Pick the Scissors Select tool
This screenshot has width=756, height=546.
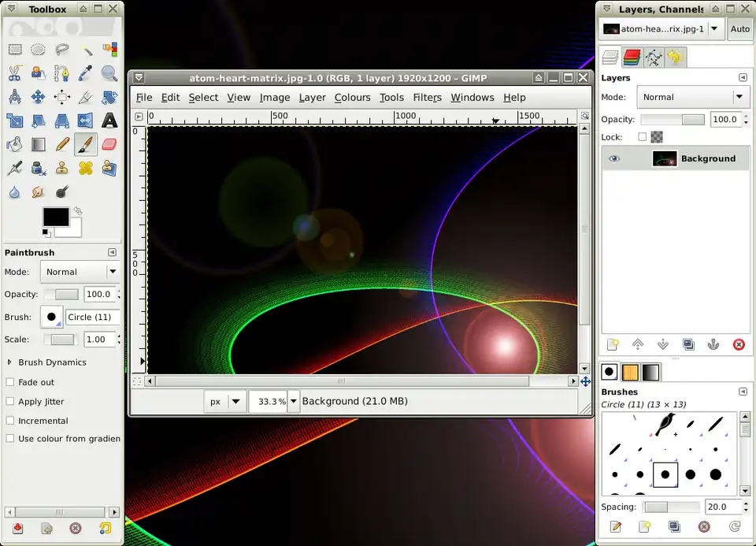pyautogui.click(x=14, y=73)
